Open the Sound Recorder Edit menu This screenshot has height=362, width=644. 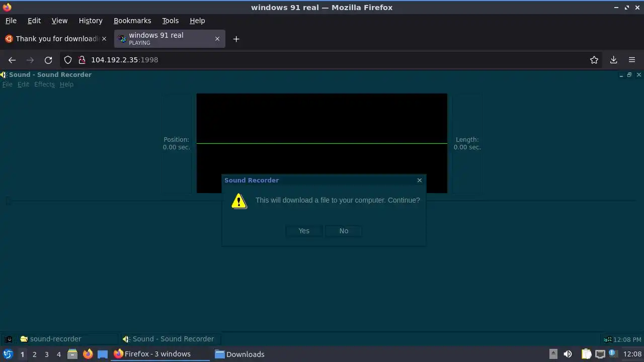click(23, 84)
